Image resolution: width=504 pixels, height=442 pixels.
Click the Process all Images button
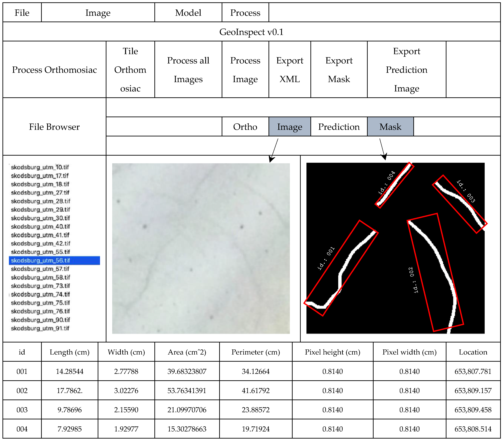pyautogui.click(x=188, y=70)
